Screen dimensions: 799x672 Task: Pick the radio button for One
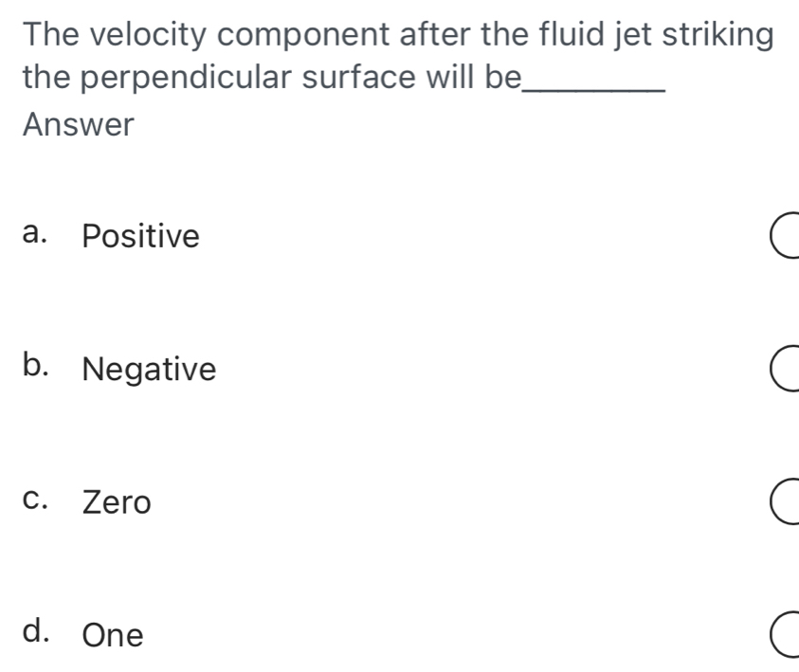click(x=783, y=634)
